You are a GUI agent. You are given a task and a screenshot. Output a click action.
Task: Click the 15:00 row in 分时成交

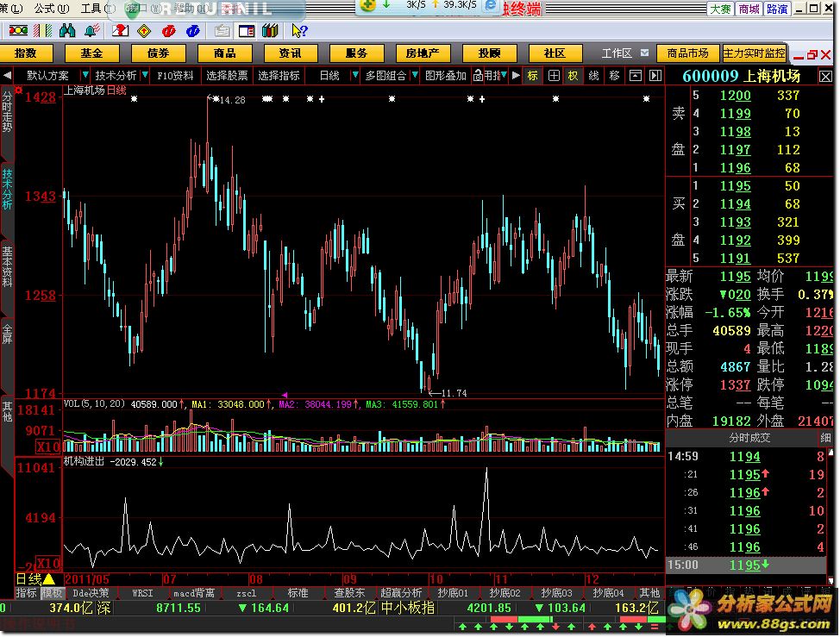point(746,565)
